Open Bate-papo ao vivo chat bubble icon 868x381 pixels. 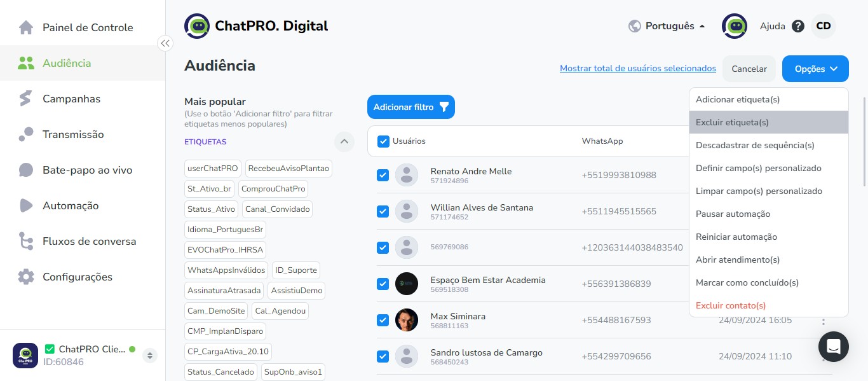26,170
